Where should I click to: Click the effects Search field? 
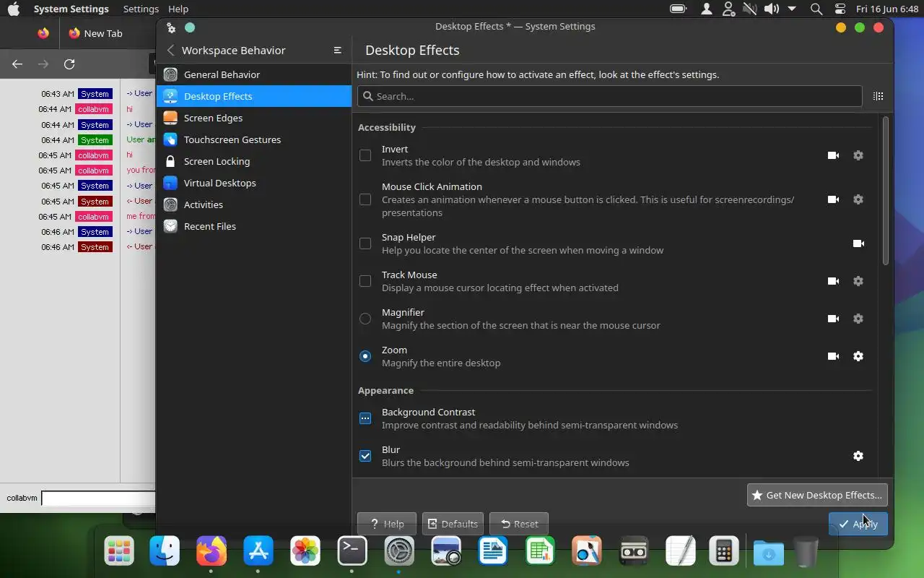pos(609,96)
